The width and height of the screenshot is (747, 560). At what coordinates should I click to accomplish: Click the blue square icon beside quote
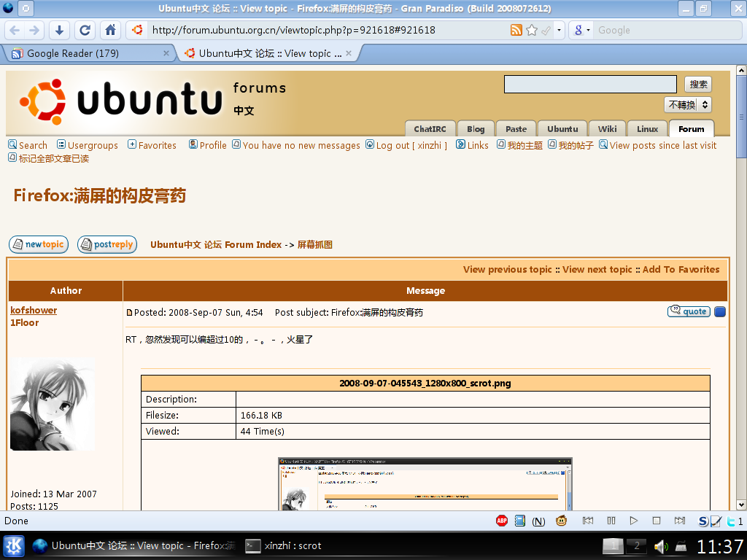click(720, 312)
